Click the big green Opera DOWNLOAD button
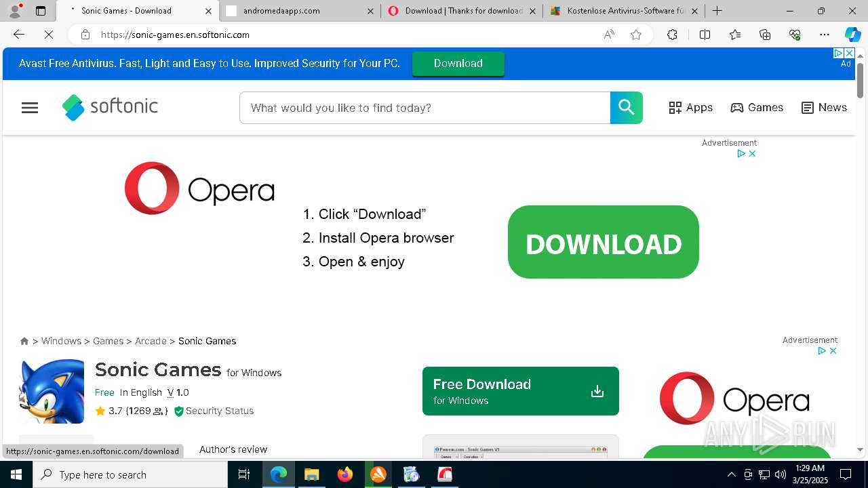The image size is (868, 488). [x=604, y=242]
